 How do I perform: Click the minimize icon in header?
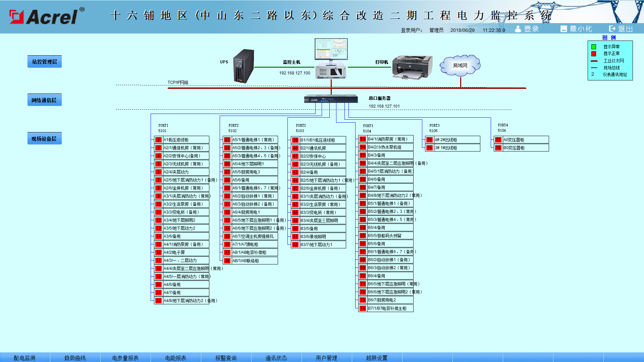pos(564,29)
